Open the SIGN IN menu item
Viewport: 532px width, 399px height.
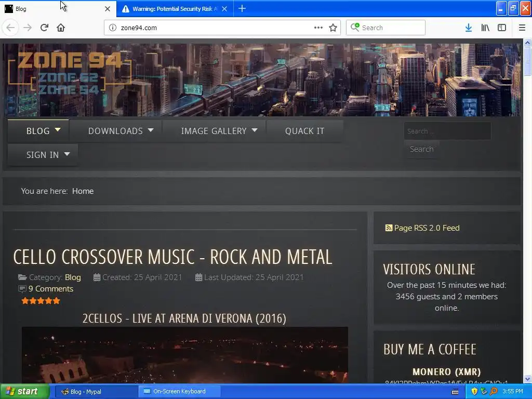[43, 155]
